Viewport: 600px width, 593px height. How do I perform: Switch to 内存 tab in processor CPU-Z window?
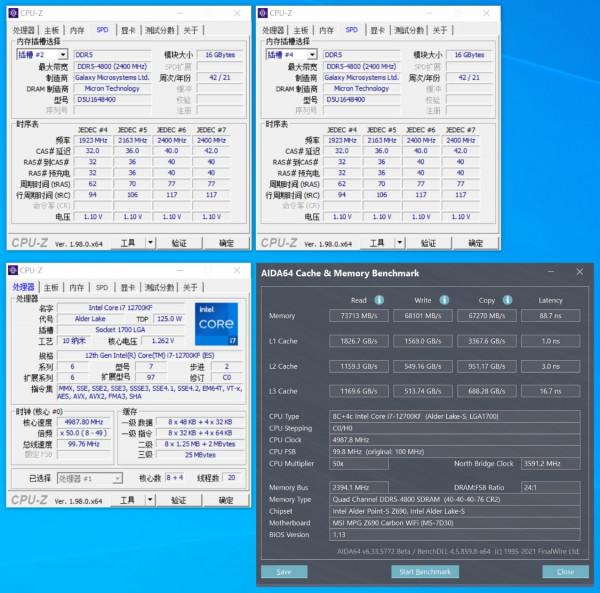pyautogui.click(x=76, y=287)
